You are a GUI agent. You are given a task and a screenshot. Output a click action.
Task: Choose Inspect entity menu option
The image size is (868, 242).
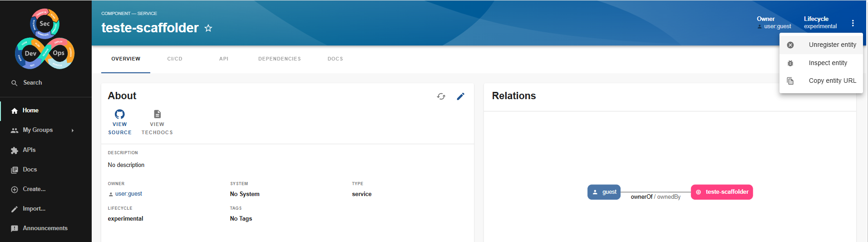click(827, 63)
